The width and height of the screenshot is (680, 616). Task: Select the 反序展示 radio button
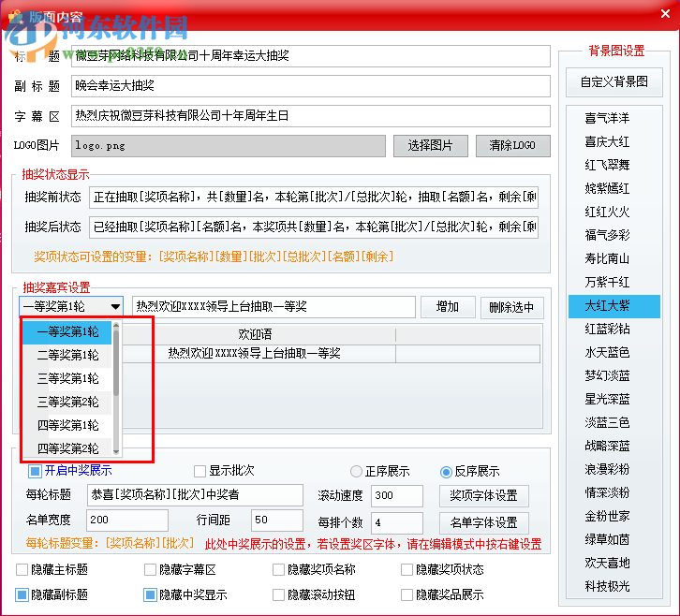(446, 471)
